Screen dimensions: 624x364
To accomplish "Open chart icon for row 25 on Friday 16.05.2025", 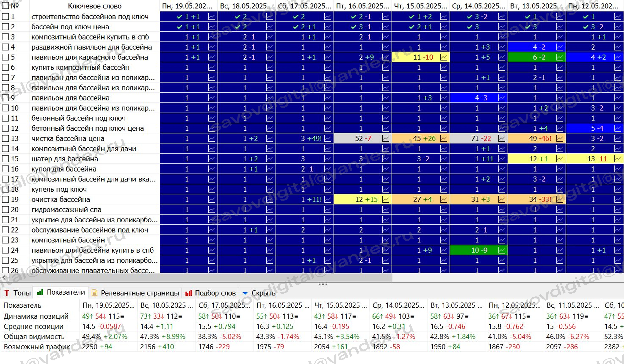I will coord(386,260).
